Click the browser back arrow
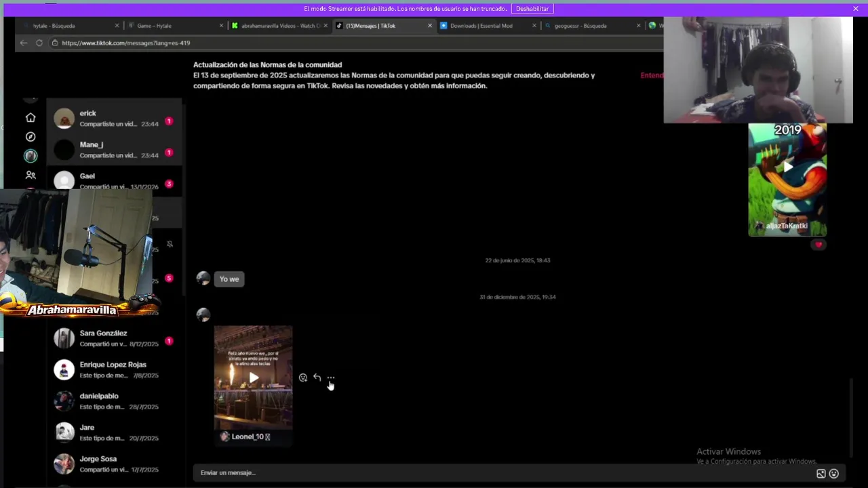The height and width of the screenshot is (488, 868). (x=24, y=43)
